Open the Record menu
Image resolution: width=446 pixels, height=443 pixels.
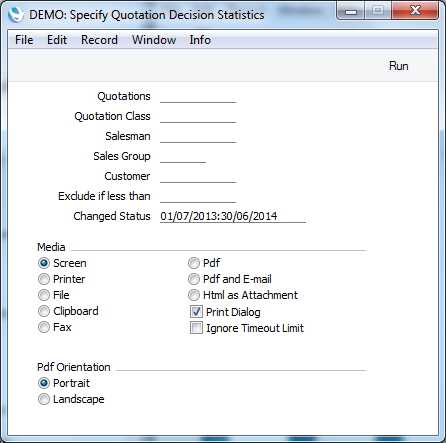pyautogui.click(x=99, y=40)
